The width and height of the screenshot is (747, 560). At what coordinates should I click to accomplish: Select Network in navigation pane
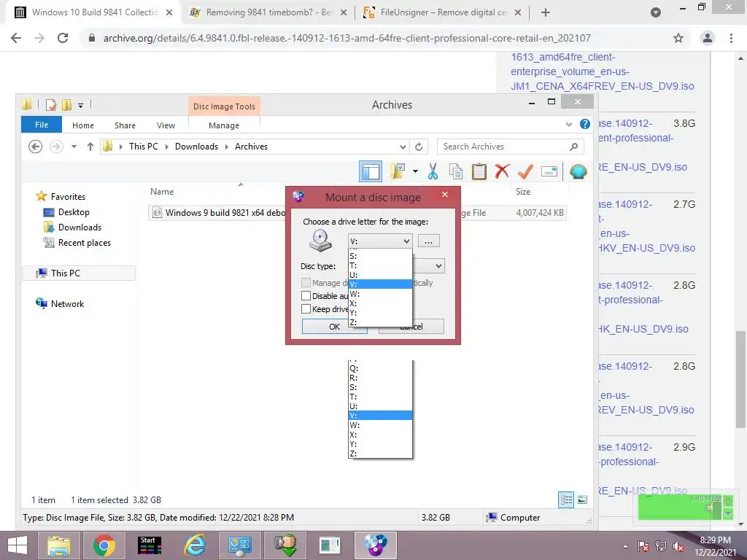67,304
